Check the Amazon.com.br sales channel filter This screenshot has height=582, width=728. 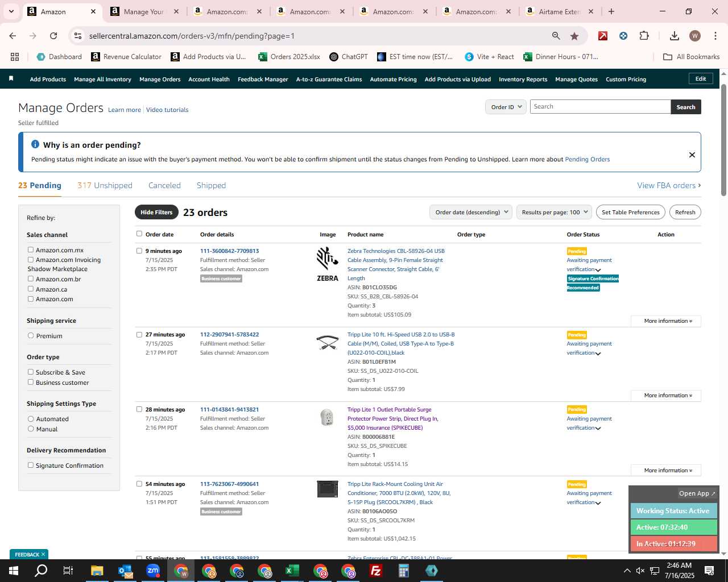click(x=31, y=278)
